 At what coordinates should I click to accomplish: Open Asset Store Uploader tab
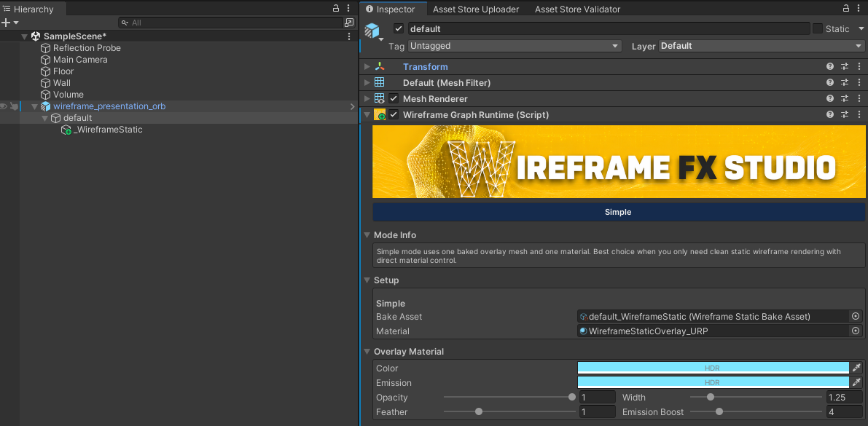click(x=476, y=9)
